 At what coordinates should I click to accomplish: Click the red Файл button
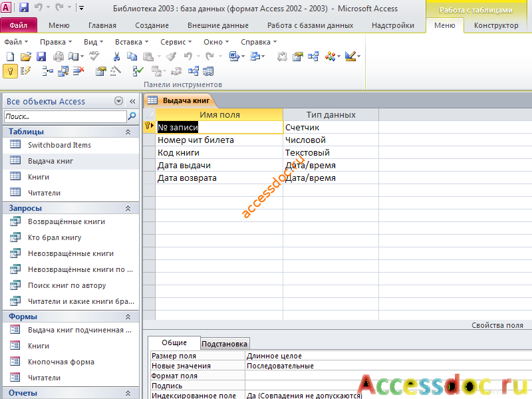(x=19, y=25)
